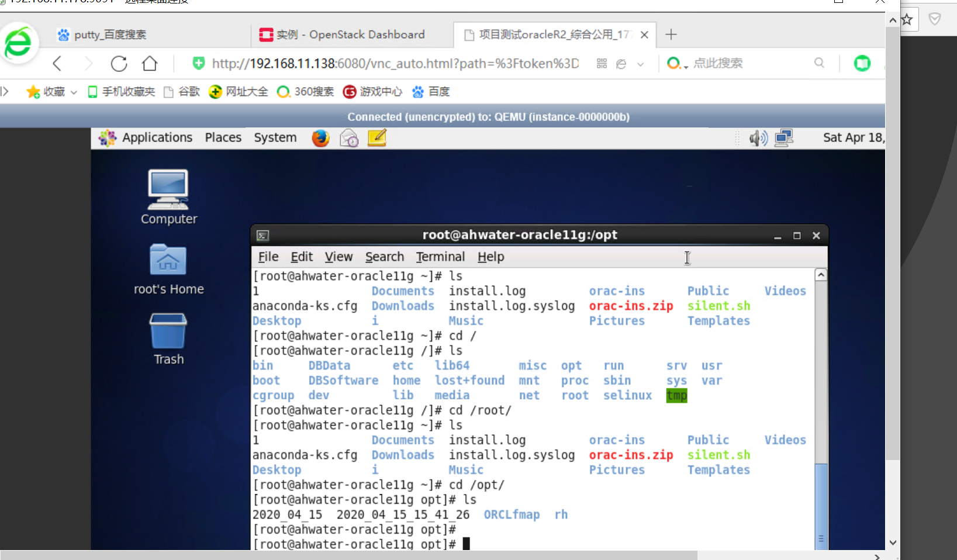Click the terminal title root@ahwater-oracle11g:/opt

coord(520,235)
